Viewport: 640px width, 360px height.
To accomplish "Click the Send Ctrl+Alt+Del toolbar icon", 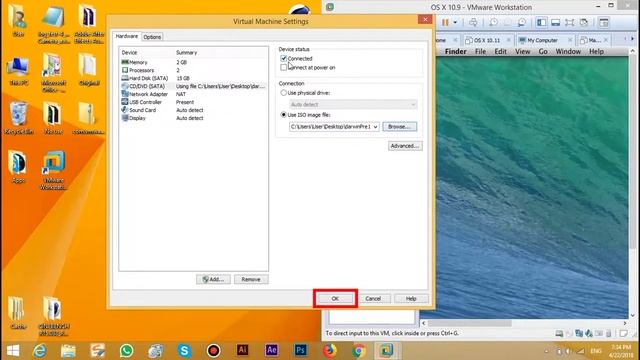I will (473, 22).
